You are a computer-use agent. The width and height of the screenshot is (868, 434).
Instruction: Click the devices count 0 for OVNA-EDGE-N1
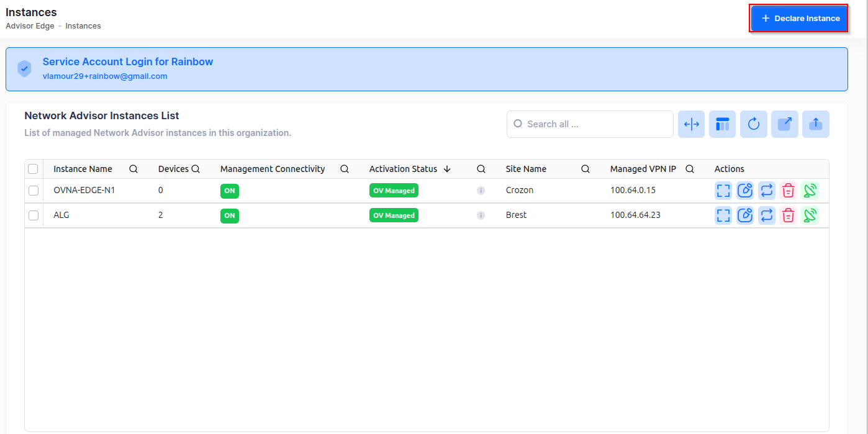tap(161, 190)
